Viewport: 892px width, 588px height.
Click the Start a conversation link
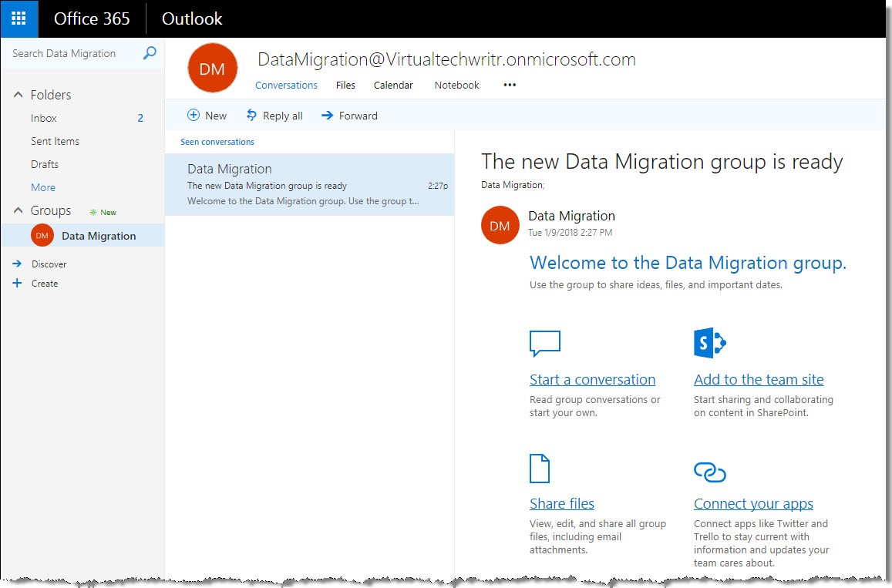592,379
